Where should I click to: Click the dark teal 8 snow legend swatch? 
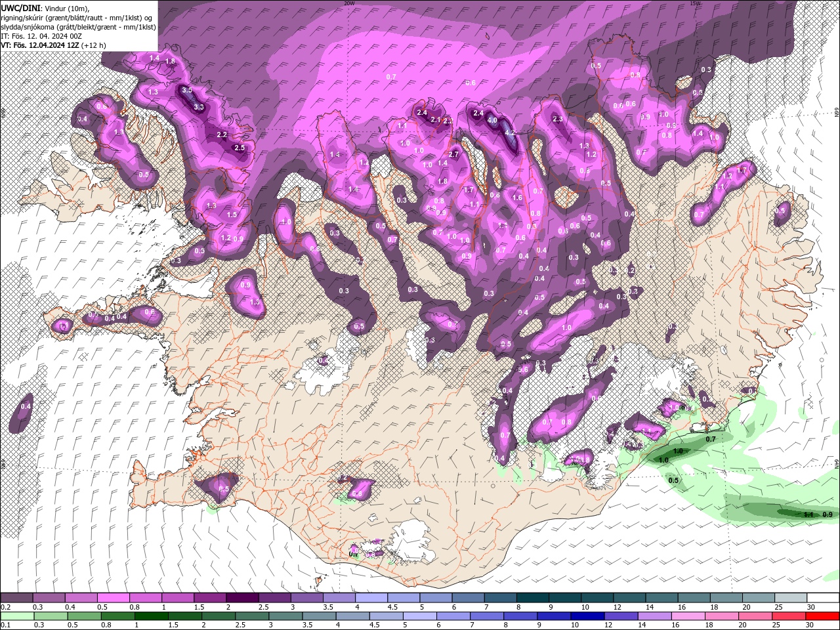coord(533,598)
